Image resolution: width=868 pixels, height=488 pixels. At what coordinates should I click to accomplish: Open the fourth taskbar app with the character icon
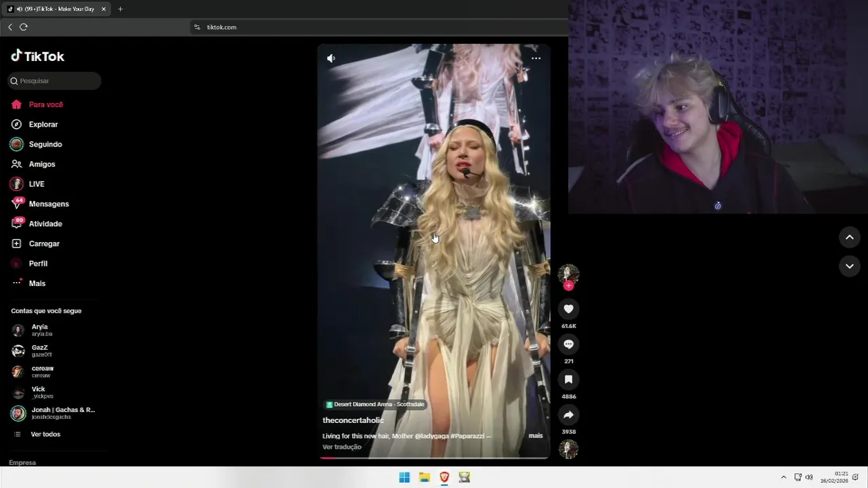pos(465,477)
